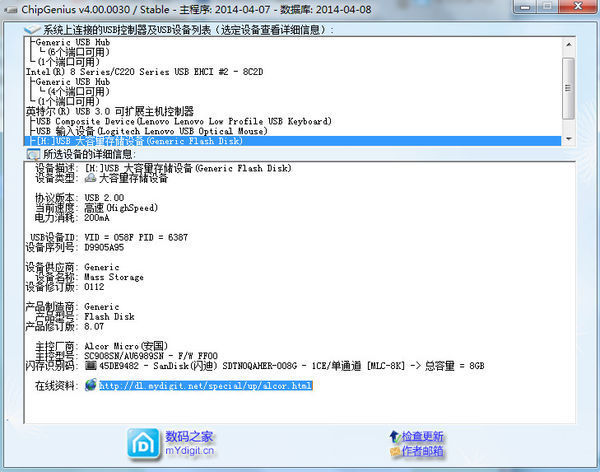
Task: Click the device list scroll down arrow
Action: (x=569, y=139)
